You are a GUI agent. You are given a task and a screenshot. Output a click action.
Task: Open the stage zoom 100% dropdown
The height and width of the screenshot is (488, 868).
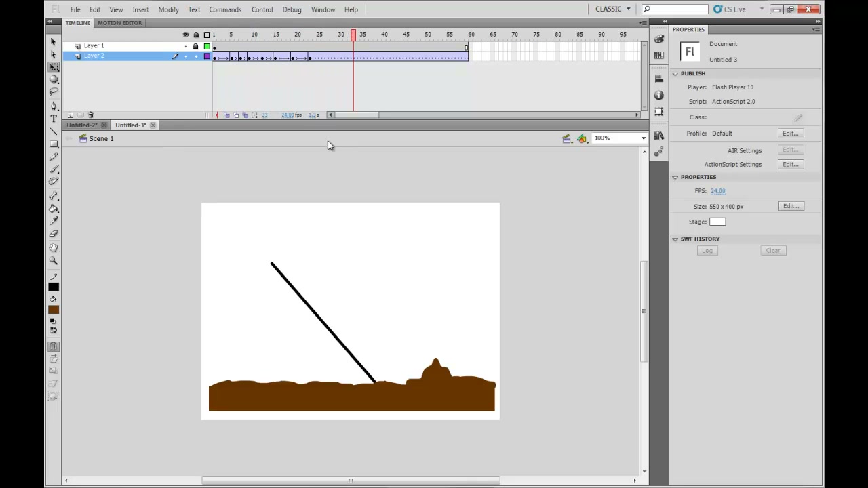(x=643, y=138)
